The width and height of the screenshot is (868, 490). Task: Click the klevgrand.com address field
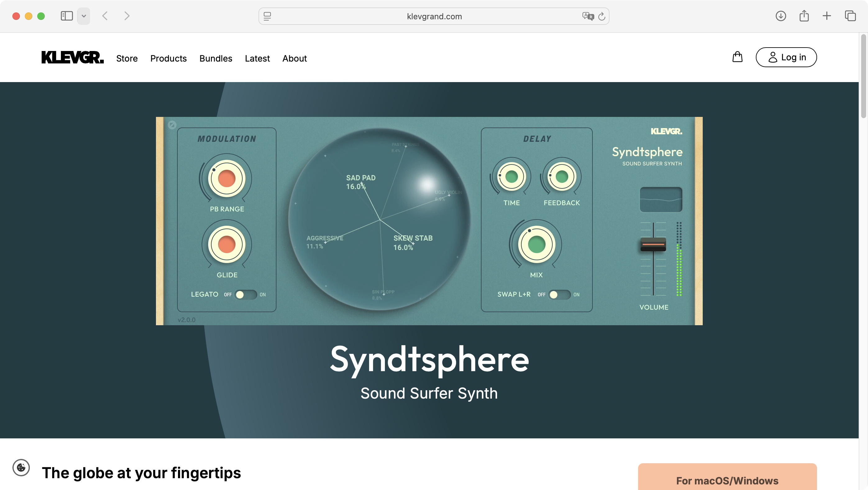point(434,16)
